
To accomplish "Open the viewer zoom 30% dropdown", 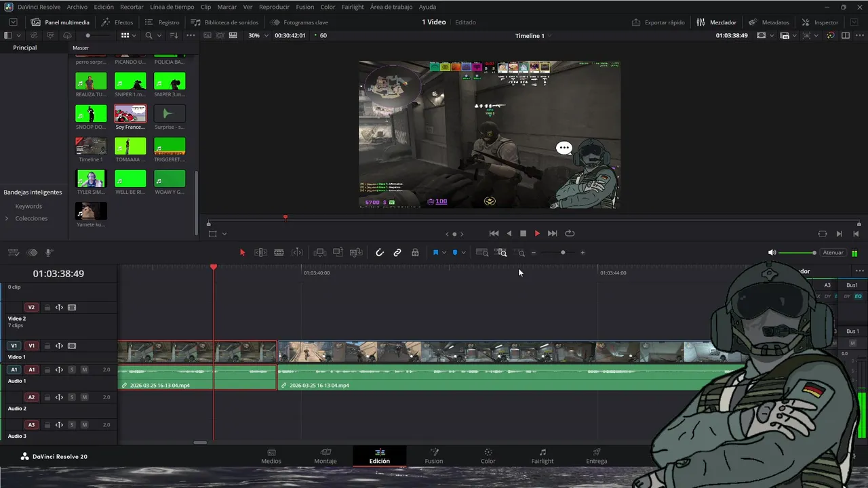I will [258, 35].
